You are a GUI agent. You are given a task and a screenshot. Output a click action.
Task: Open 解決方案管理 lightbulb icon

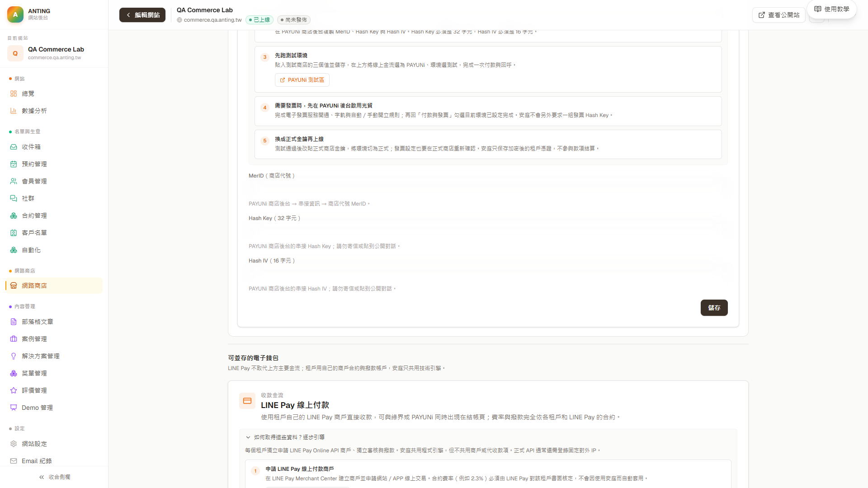(x=14, y=356)
